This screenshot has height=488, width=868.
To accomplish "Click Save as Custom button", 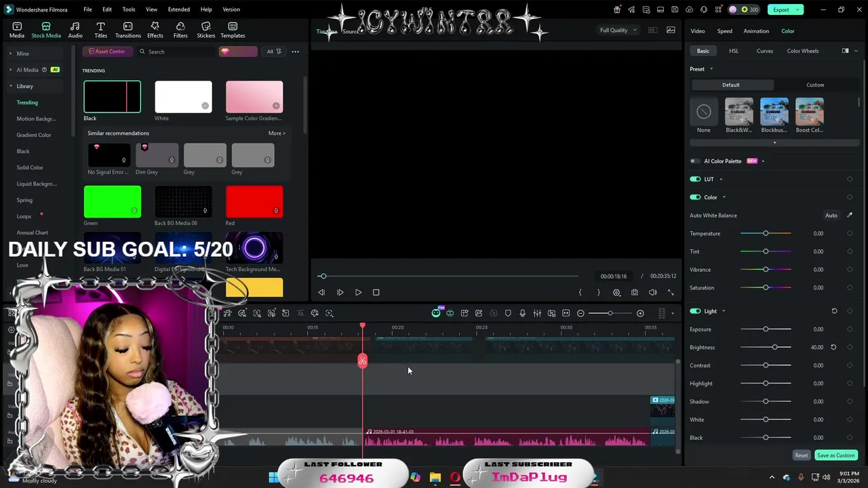I will click(835, 455).
